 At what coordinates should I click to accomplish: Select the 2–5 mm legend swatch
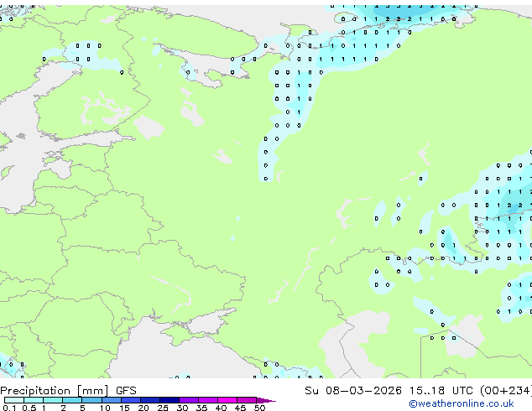72,400
